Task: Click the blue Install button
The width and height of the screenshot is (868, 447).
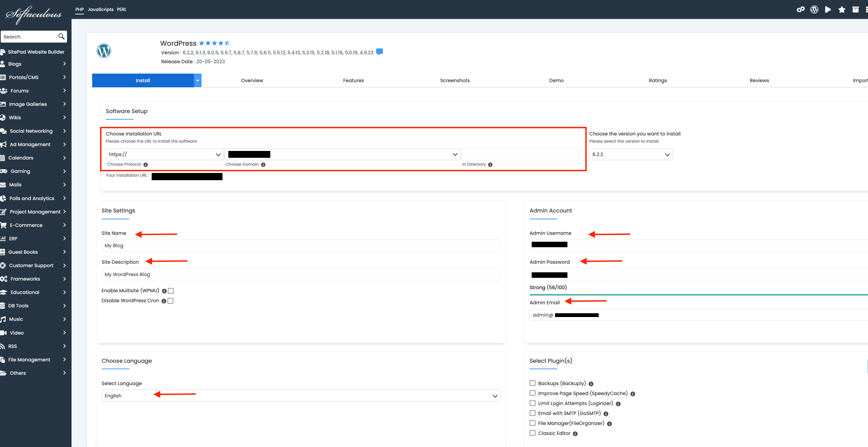Action: (143, 80)
